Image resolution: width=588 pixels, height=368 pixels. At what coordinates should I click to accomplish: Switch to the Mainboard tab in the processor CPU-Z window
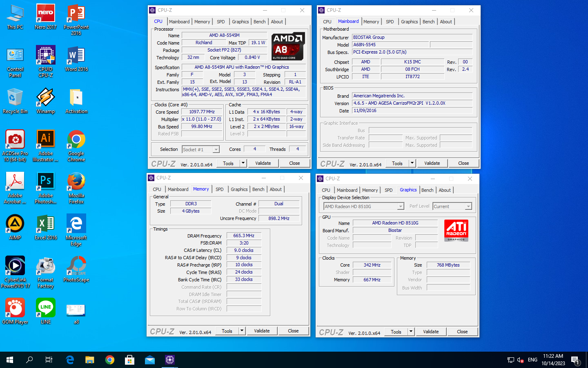tap(179, 22)
